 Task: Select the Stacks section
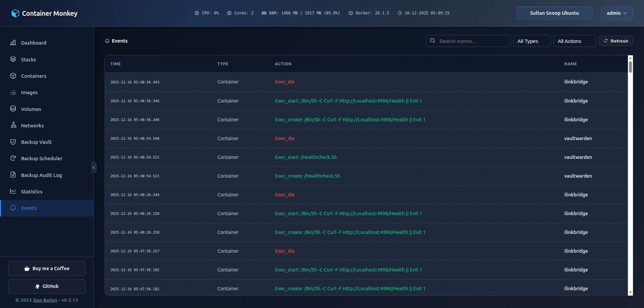point(29,59)
